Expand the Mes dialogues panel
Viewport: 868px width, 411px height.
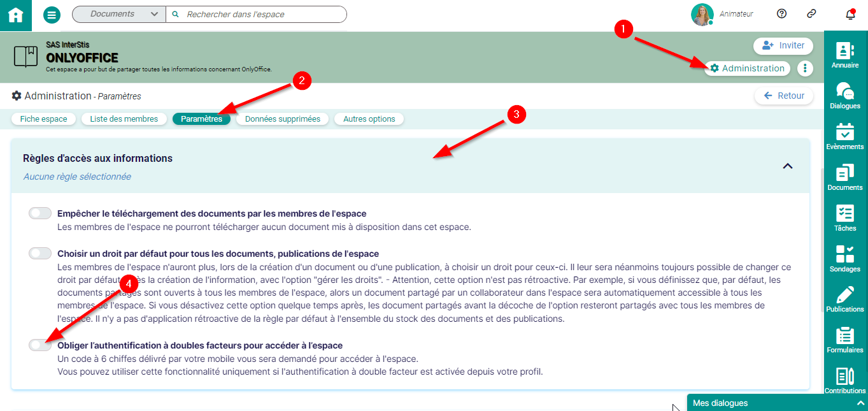(777, 403)
